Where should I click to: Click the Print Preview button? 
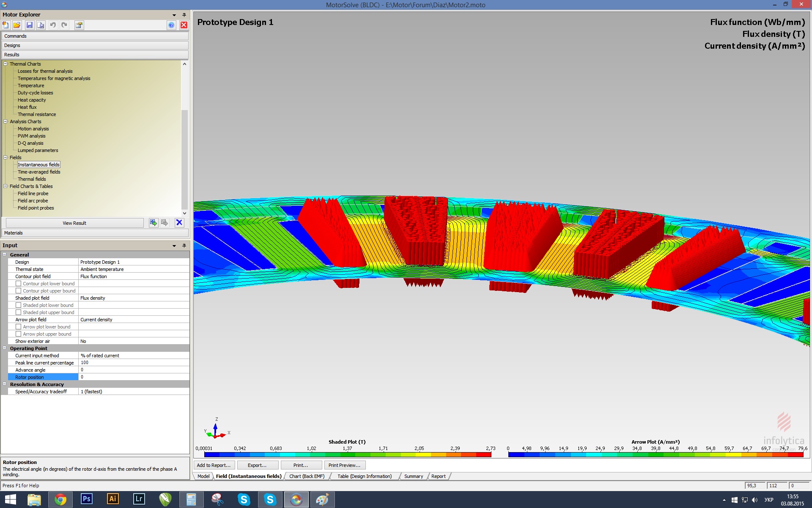(344, 465)
